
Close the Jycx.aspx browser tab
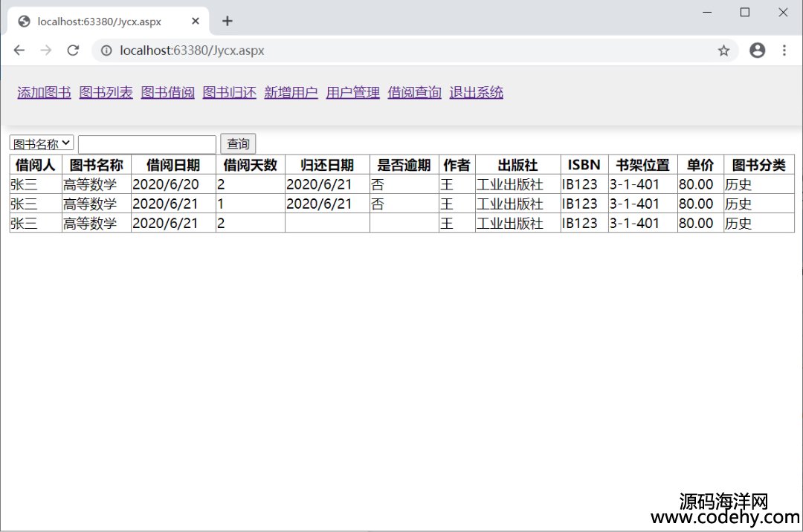point(196,21)
